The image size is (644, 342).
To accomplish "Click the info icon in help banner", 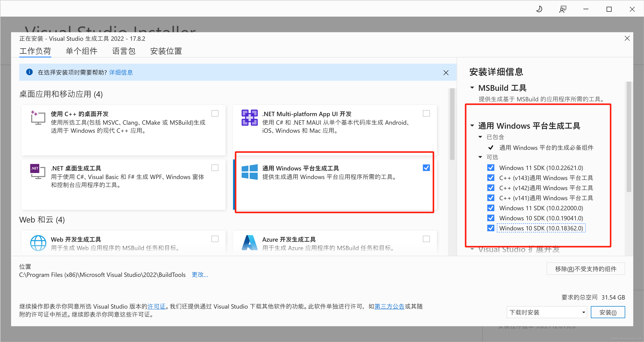I will 30,72.
